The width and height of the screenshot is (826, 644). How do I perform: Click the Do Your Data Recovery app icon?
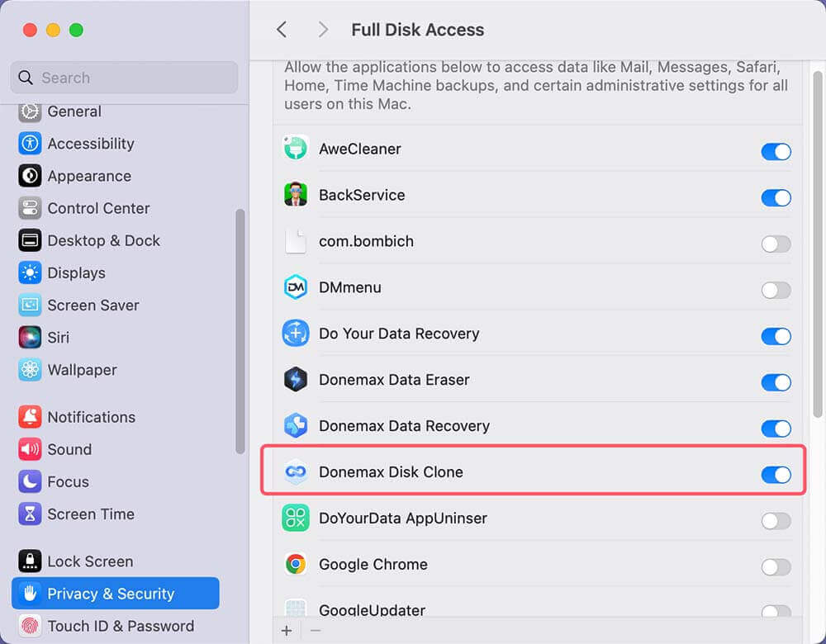pyautogui.click(x=295, y=334)
